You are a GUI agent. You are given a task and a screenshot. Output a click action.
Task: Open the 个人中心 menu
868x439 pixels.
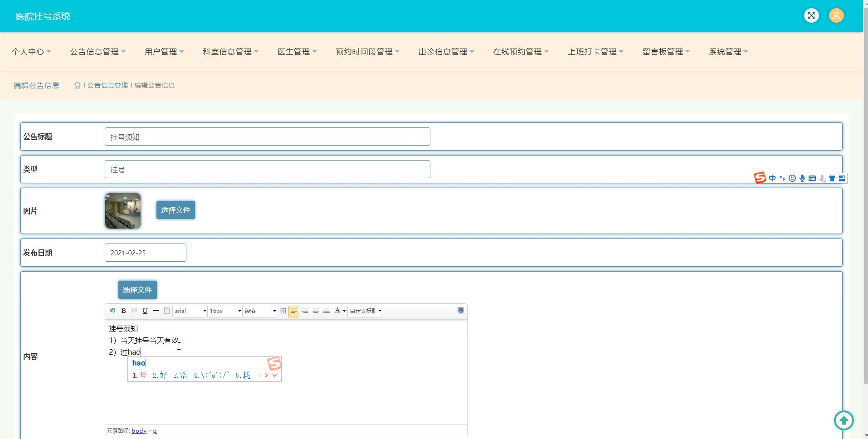pos(31,52)
